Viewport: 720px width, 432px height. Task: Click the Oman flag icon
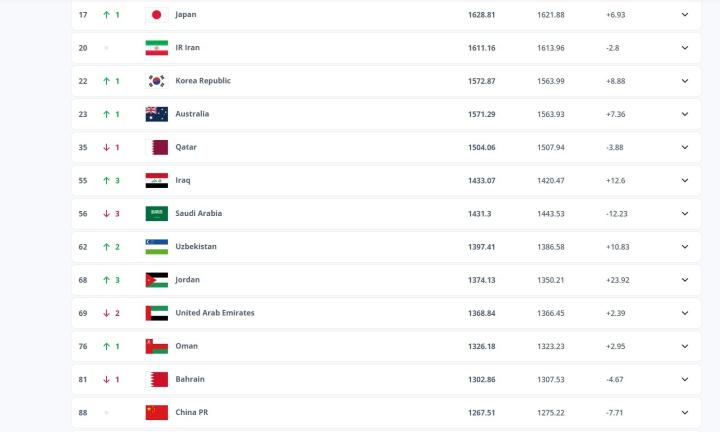[156, 346]
